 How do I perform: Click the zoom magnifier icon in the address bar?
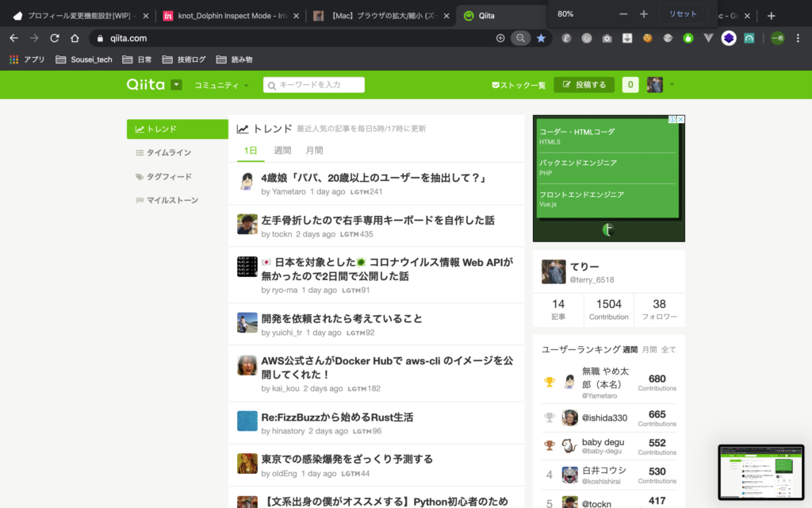click(x=520, y=38)
